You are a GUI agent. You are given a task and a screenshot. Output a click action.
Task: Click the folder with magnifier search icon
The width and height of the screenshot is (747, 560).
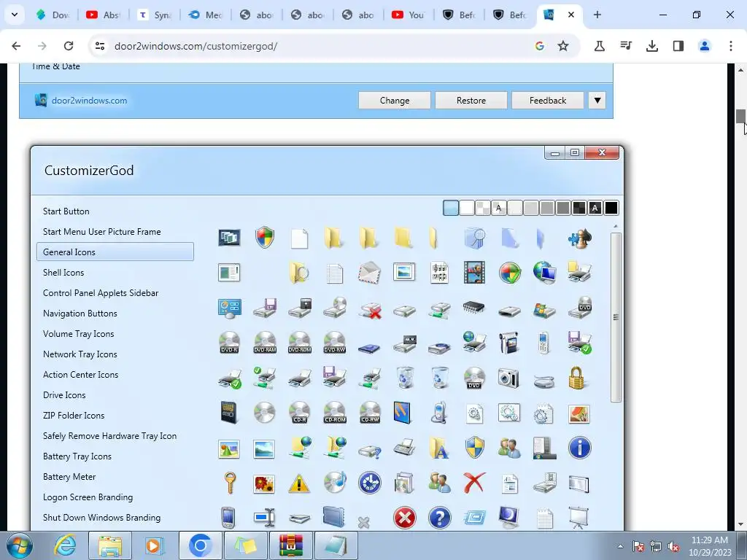298,273
